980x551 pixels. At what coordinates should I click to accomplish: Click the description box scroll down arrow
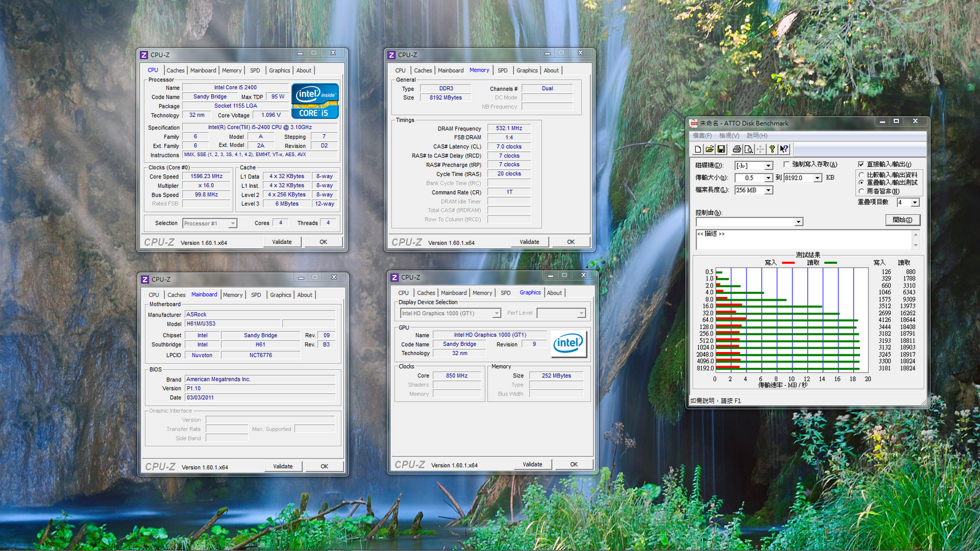(x=916, y=246)
